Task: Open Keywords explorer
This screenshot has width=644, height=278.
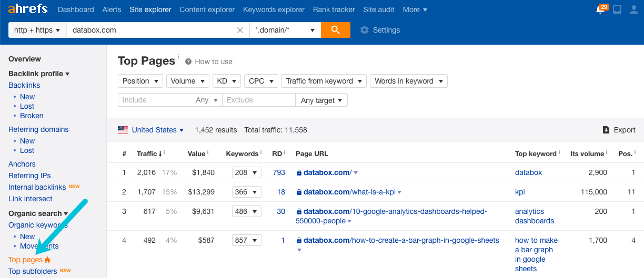Action: [x=274, y=9]
